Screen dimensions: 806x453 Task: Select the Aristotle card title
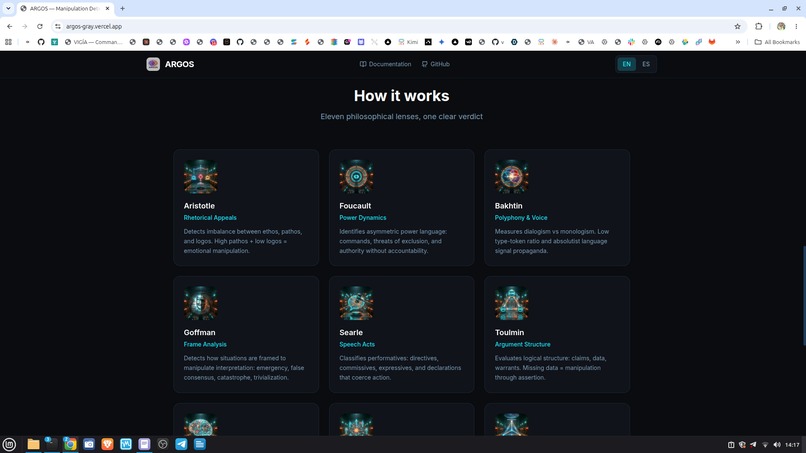point(199,206)
